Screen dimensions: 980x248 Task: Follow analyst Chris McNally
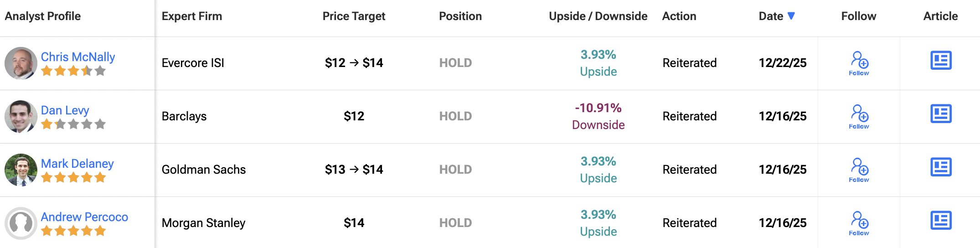point(859,63)
